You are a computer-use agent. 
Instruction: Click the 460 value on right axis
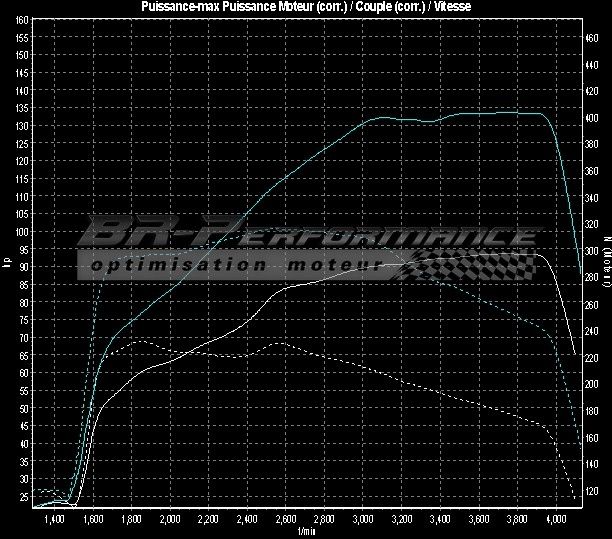[592, 37]
